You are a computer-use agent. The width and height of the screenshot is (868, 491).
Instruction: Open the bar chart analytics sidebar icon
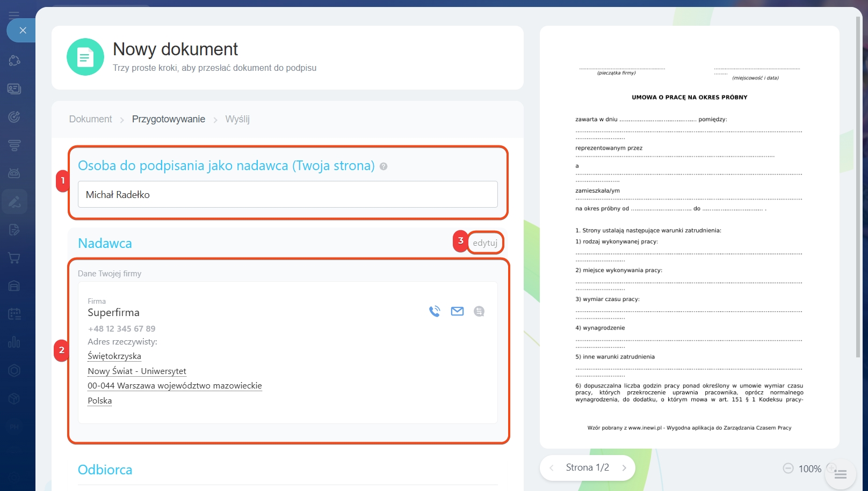(15, 342)
